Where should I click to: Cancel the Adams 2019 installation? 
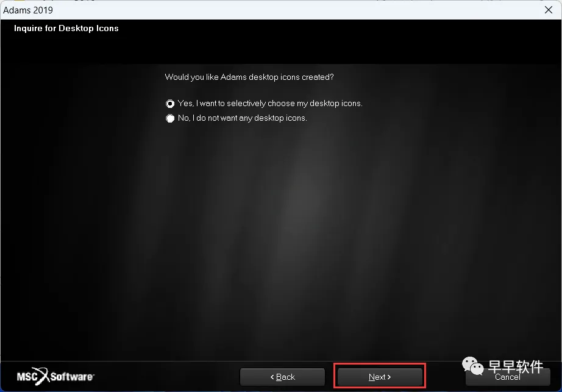pos(508,377)
